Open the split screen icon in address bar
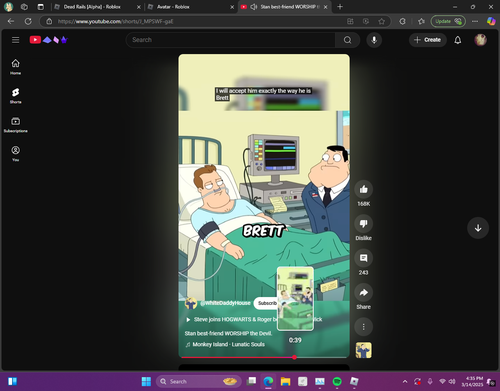Image resolution: width=500 pixels, height=391 pixels. coord(350,21)
